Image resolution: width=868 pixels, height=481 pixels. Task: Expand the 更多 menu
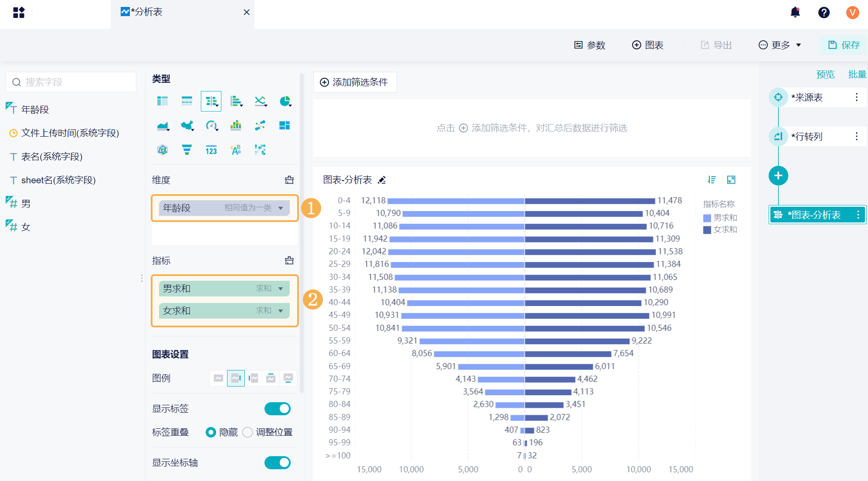(780, 45)
